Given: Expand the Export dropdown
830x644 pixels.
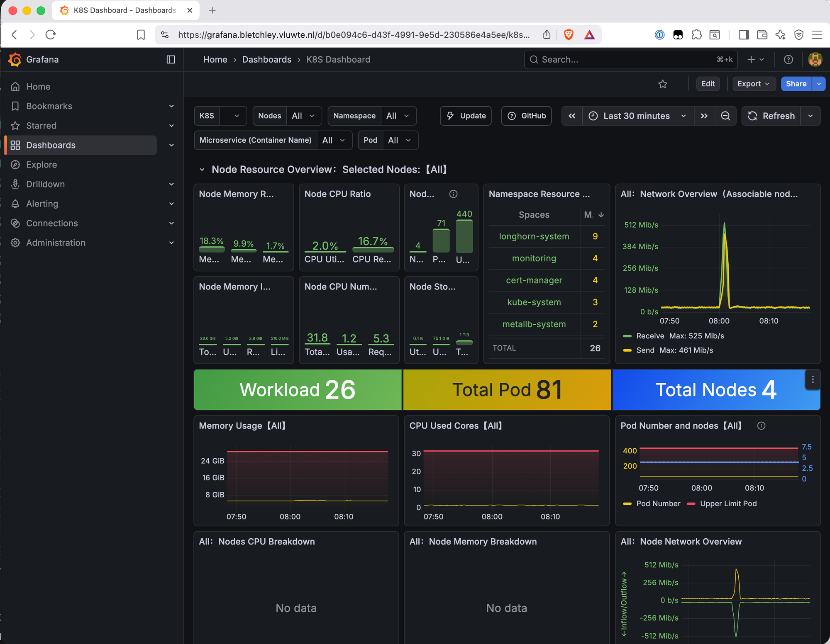Looking at the screenshot, I should (x=753, y=84).
